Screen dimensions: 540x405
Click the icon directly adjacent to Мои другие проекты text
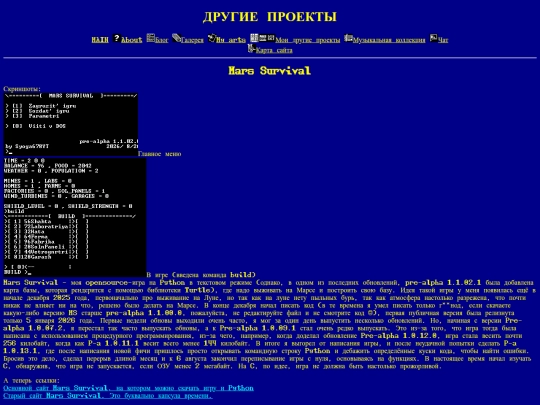(271, 38)
